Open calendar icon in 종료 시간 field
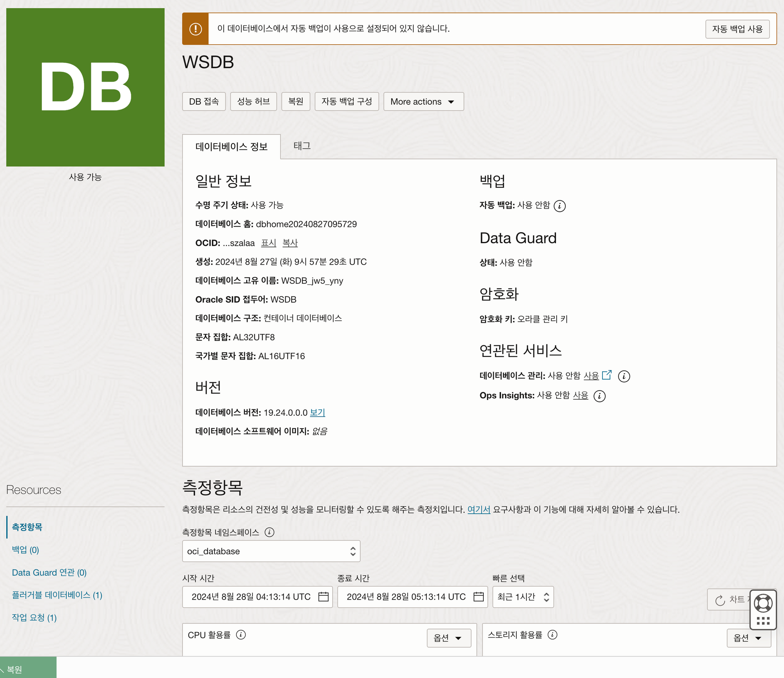The height and width of the screenshot is (678, 784). click(x=479, y=597)
